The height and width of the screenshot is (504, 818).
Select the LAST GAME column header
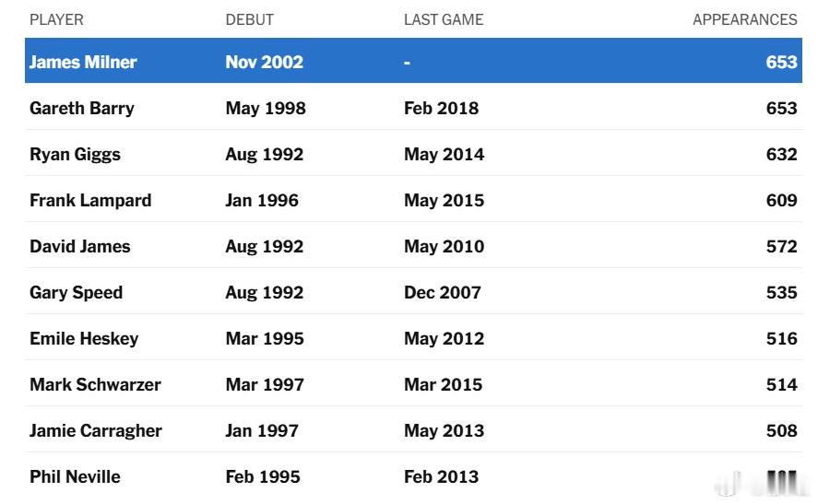point(443,19)
